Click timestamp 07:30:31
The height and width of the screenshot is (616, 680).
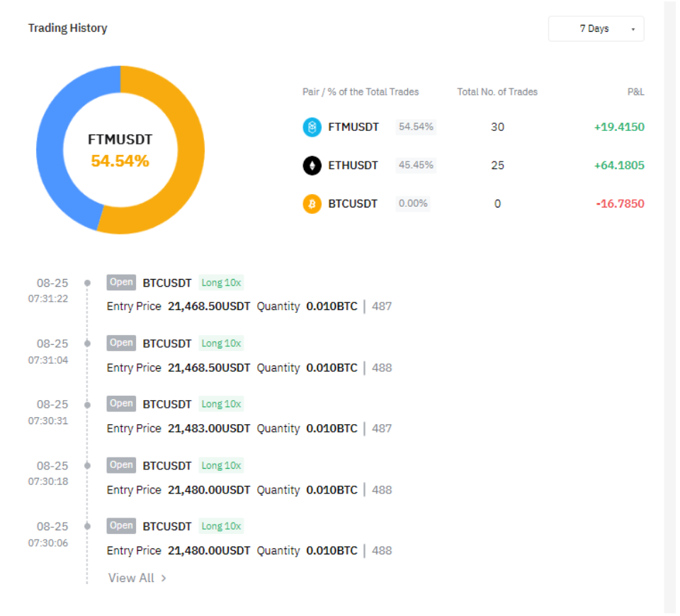(x=48, y=421)
